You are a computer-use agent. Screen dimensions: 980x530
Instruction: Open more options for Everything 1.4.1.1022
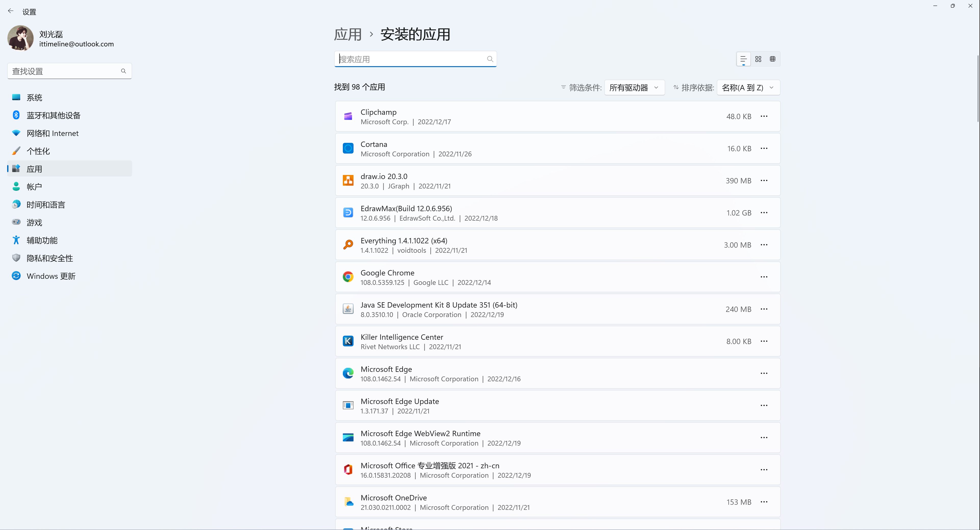pos(764,245)
